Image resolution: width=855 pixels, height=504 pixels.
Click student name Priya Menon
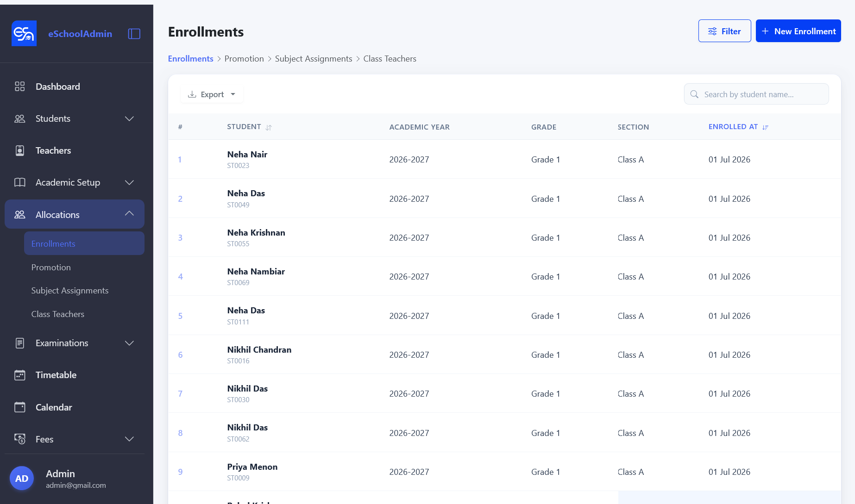click(252, 467)
